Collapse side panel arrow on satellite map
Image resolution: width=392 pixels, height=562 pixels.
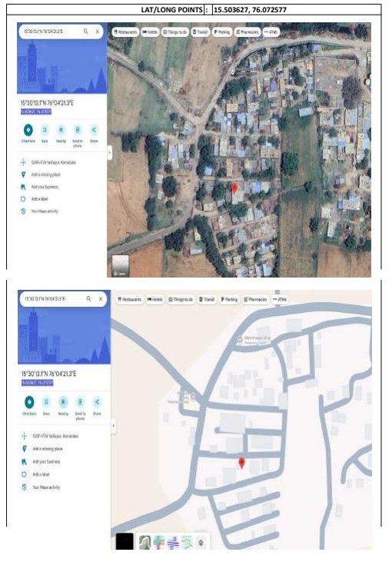click(110, 153)
